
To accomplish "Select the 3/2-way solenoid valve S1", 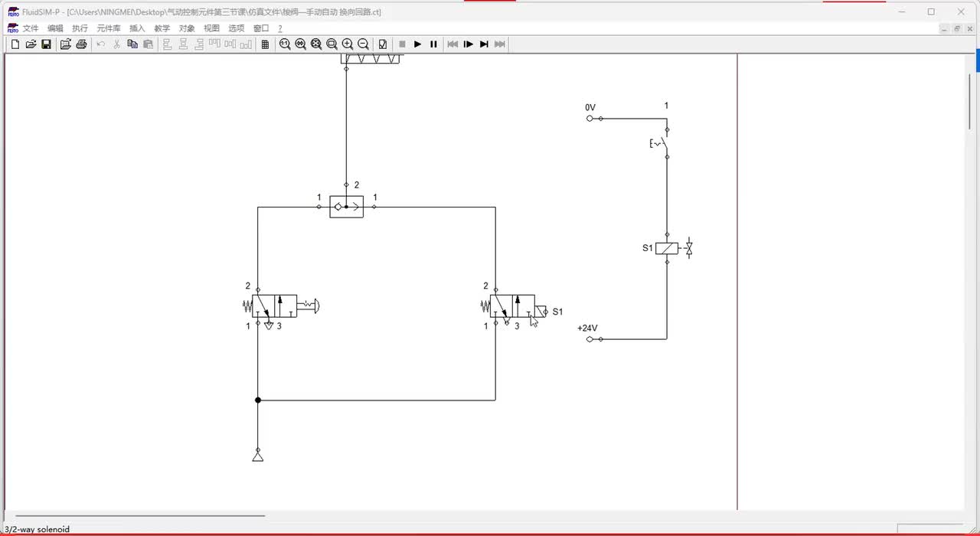I will pos(513,306).
